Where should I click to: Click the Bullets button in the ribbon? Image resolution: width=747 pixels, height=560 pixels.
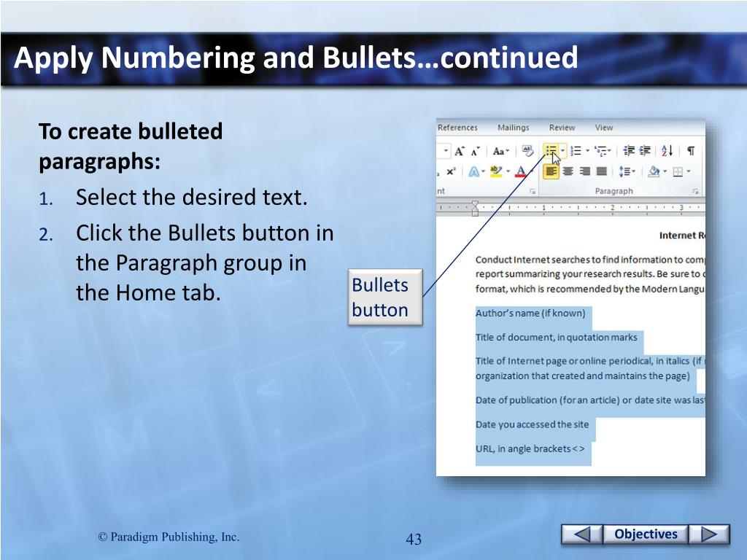coord(551,151)
